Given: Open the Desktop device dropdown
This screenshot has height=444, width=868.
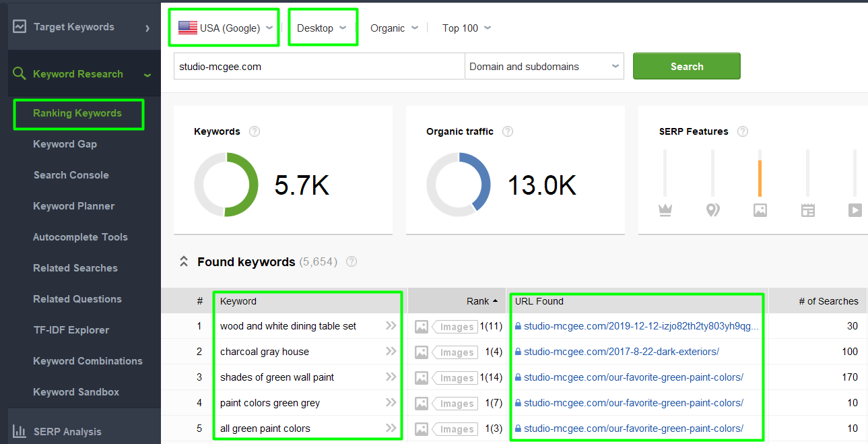Looking at the screenshot, I should 322,28.
